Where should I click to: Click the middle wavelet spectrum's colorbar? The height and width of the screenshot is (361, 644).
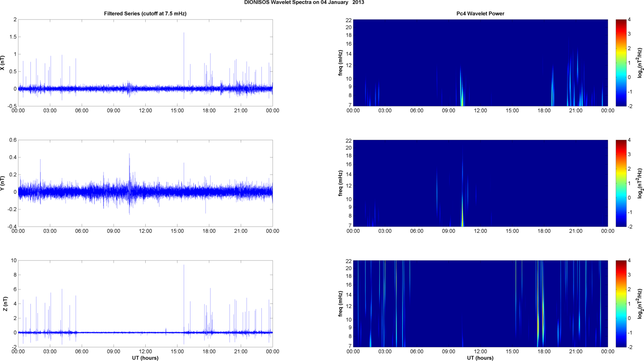(x=621, y=183)
